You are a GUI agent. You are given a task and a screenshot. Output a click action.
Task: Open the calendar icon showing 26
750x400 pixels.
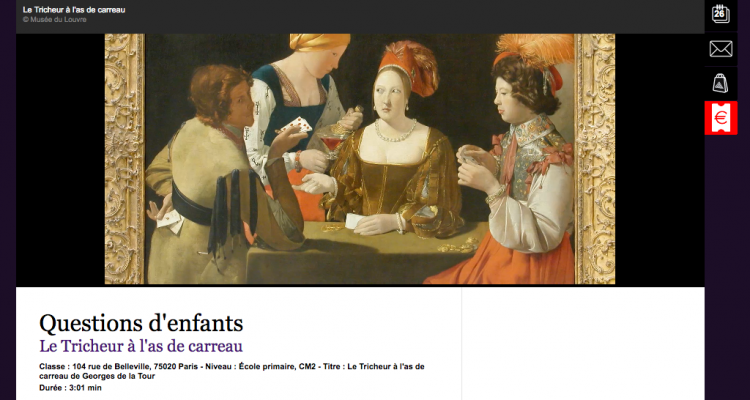click(720, 14)
